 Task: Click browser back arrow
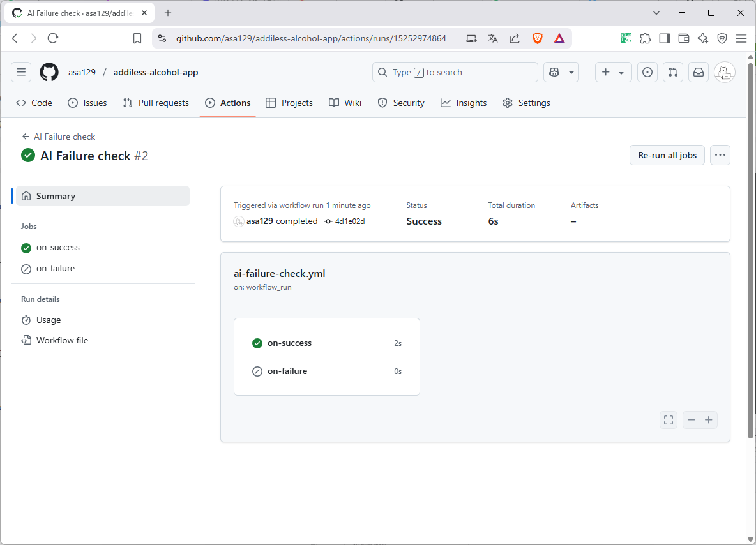tap(15, 38)
